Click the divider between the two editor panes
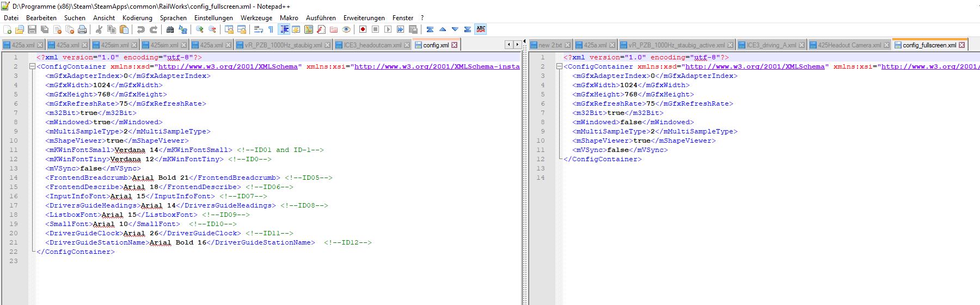This screenshot has height=305, width=980. [525, 174]
